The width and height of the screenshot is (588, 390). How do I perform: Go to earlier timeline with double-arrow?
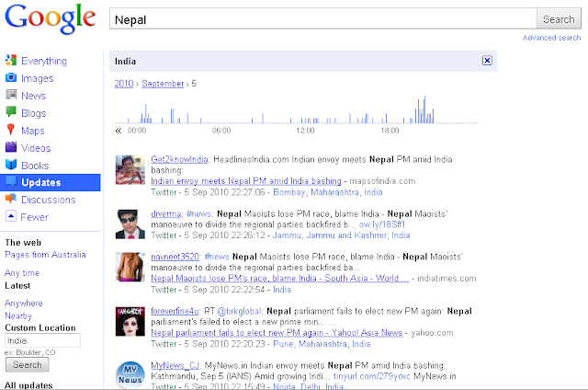pyautogui.click(x=119, y=131)
